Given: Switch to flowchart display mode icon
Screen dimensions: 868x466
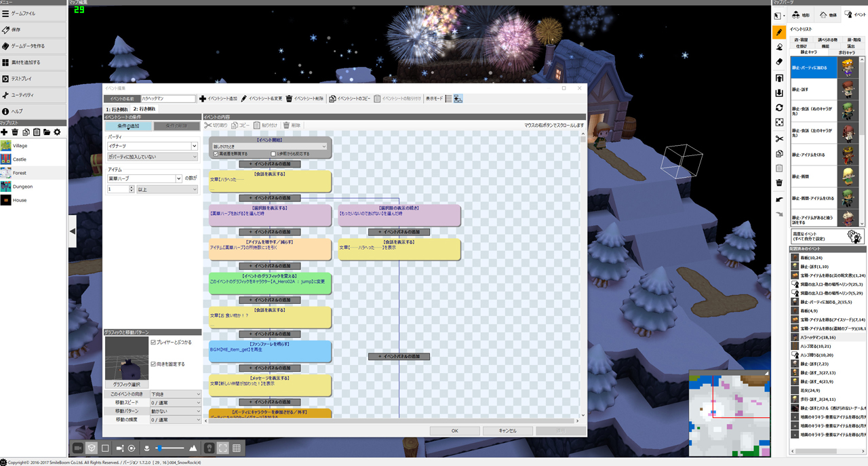Looking at the screenshot, I should point(458,99).
